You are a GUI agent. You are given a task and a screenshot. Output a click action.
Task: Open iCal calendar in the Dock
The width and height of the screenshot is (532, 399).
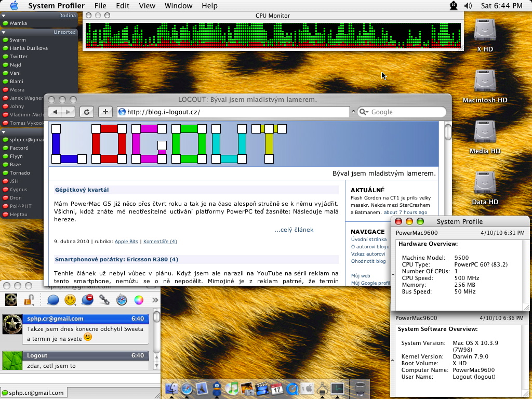click(277, 389)
